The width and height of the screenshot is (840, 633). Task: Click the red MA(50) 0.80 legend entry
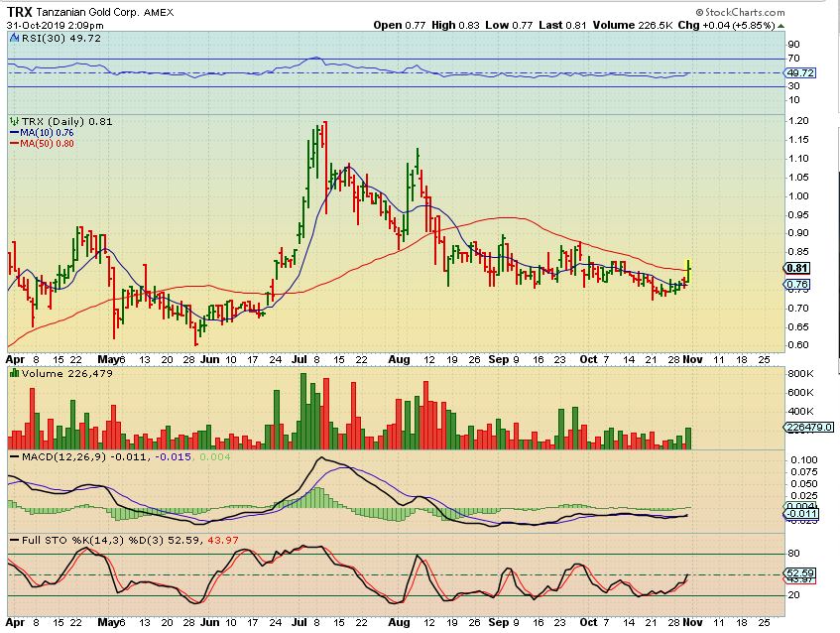pos(42,143)
